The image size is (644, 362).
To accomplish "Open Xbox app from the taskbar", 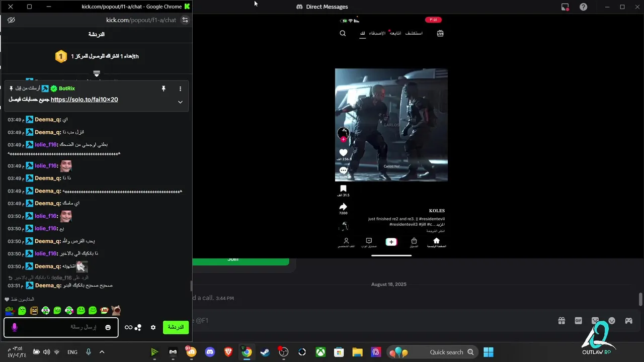I will [320, 352].
